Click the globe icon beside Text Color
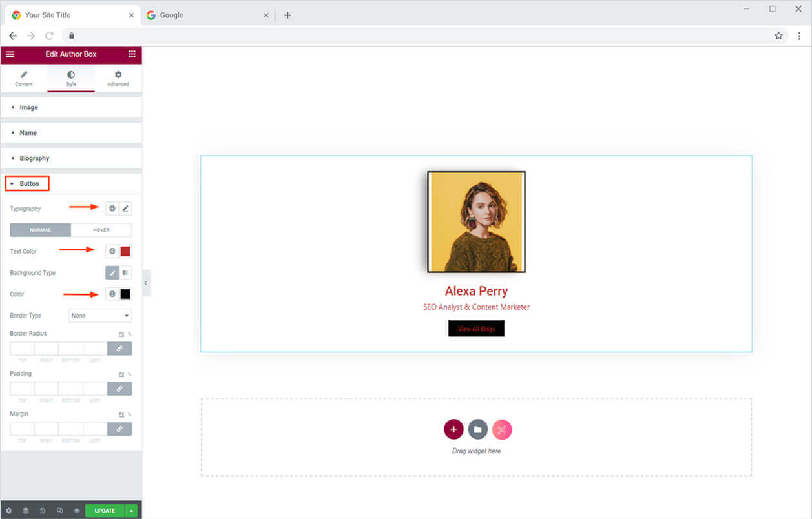The width and height of the screenshot is (812, 519). pos(112,251)
